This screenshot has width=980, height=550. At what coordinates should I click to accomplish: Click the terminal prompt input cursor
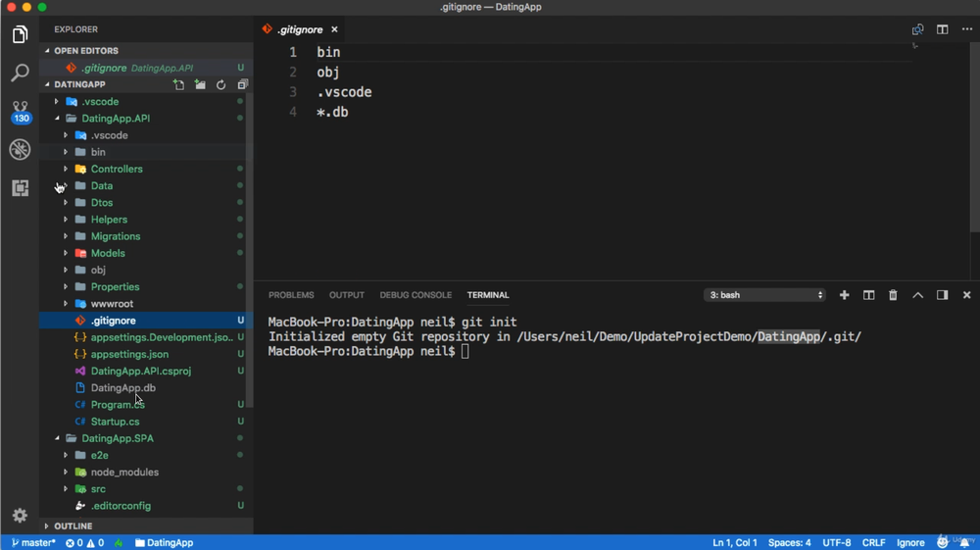click(465, 351)
